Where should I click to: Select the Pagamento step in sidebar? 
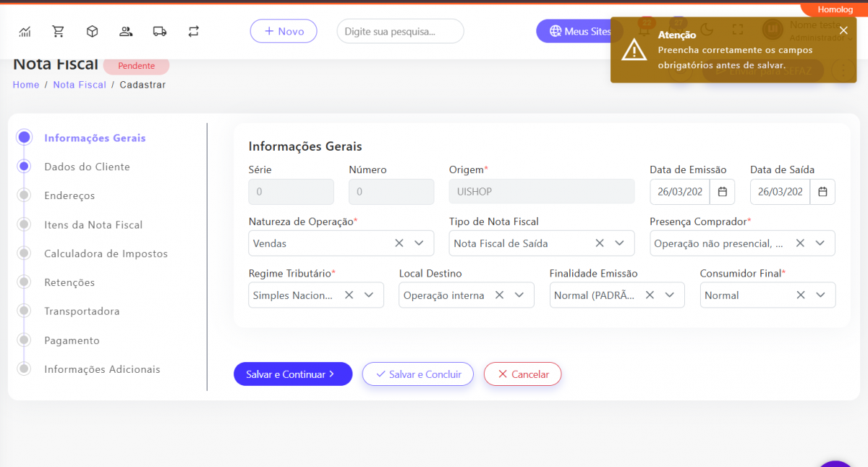click(x=72, y=340)
